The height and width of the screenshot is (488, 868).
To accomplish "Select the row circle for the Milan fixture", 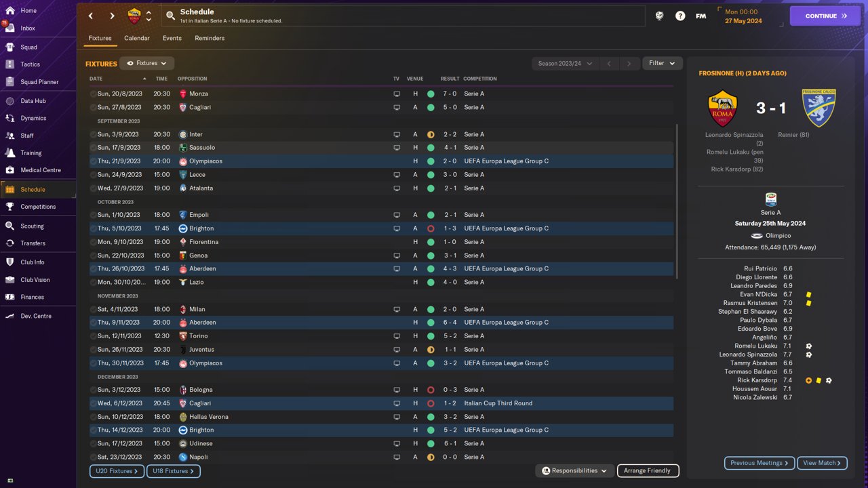I will (x=93, y=309).
